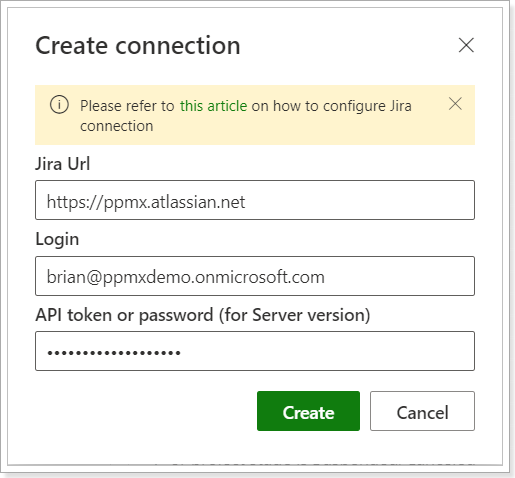515x478 pixels.
Task: Open the 'this article' link
Action: 213,106
